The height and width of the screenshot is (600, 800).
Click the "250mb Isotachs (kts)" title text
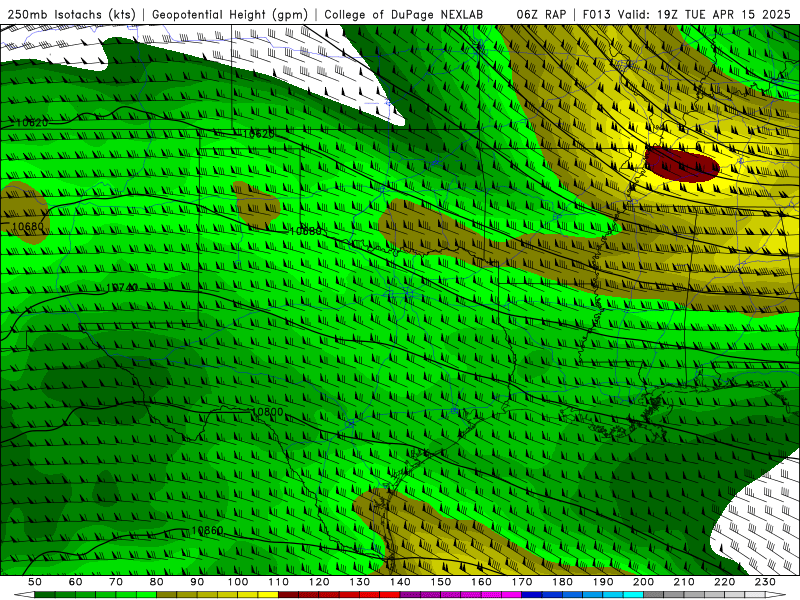point(71,14)
